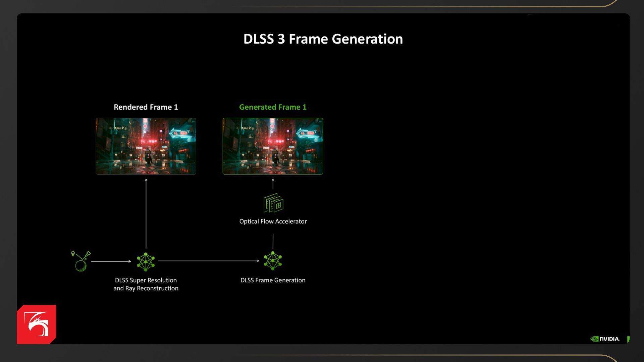
Task: Click the short arrow below Generated Frame
Action: [x=273, y=184]
